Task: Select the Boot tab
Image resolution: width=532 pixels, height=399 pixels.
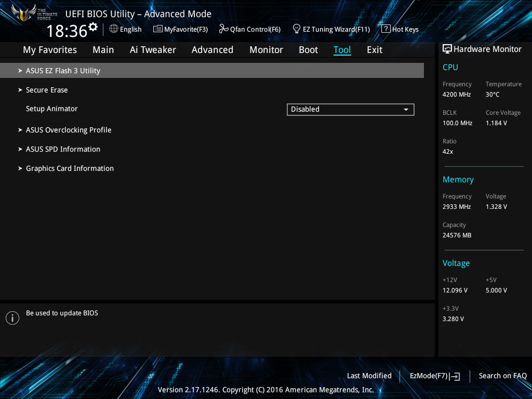Action: click(x=309, y=50)
